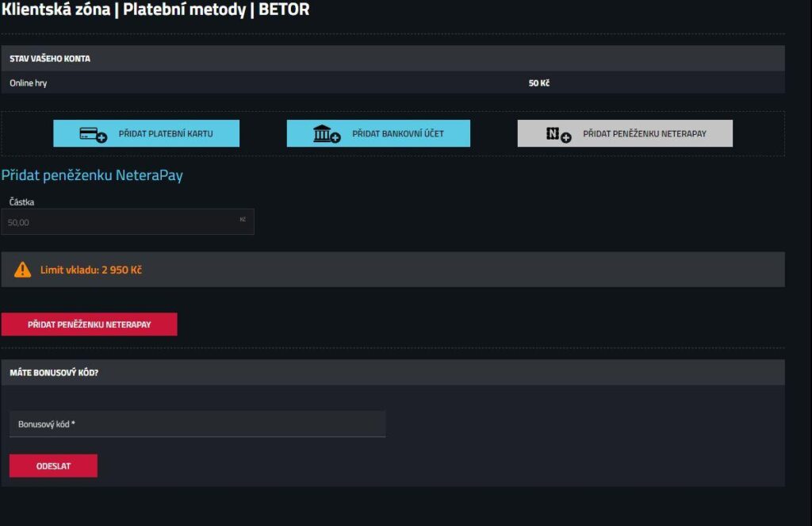Click the bank building icon
This screenshot has width=812, height=526.
tap(326, 134)
